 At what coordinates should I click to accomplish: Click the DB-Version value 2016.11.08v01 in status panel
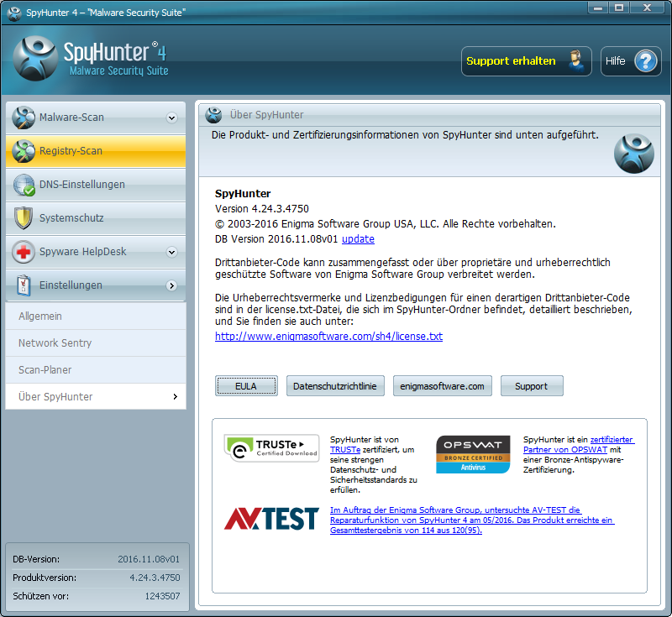click(149, 559)
